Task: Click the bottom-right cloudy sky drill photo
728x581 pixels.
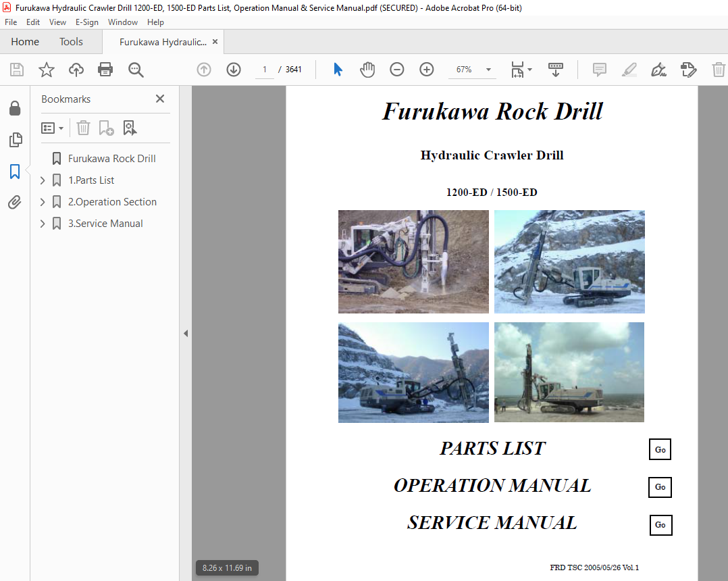Action: click(569, 372)
